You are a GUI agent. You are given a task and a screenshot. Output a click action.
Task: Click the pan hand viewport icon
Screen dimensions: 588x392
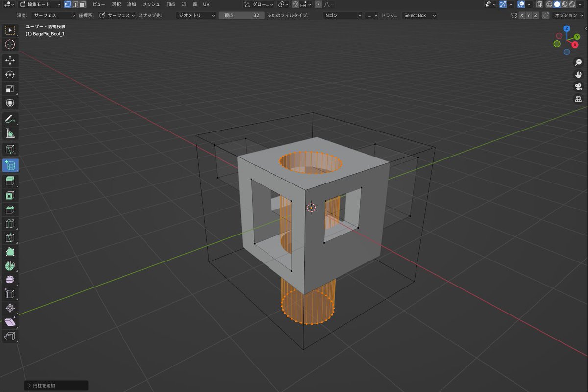point(578,75)
